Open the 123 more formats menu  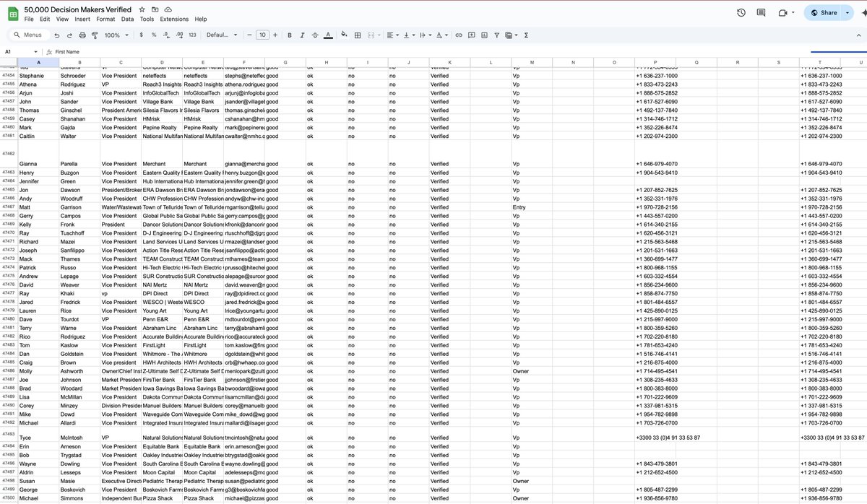pos(192,35)
